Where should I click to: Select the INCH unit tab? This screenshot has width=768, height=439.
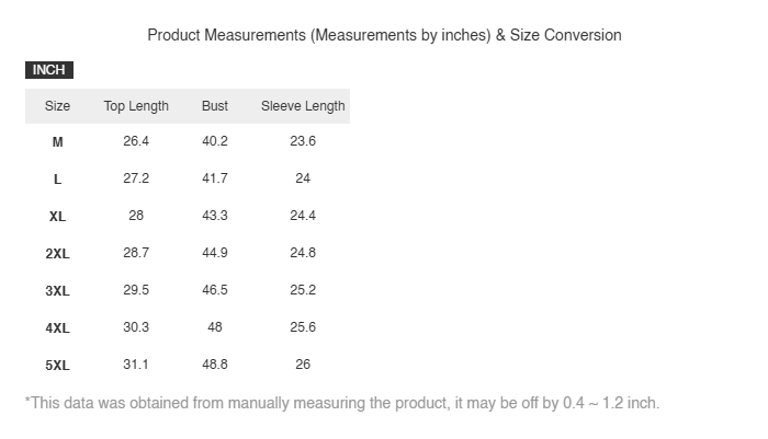pos(49,70)
